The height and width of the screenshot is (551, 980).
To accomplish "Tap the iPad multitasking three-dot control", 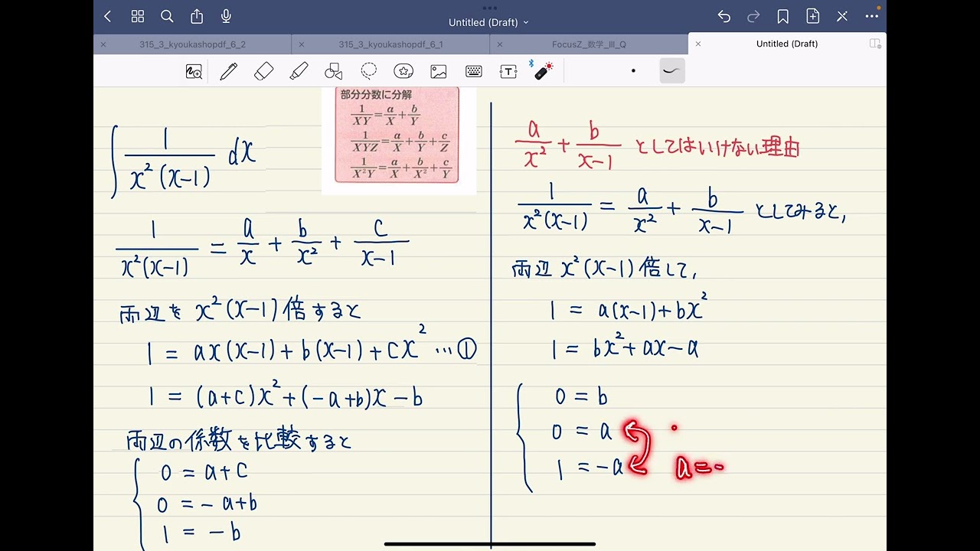I will point(490,7).
